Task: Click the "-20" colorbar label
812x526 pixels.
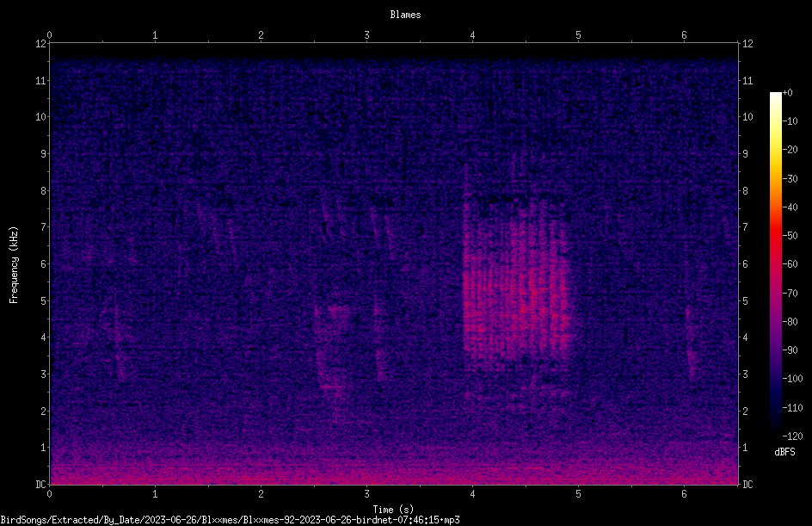Action: point(790,150)
